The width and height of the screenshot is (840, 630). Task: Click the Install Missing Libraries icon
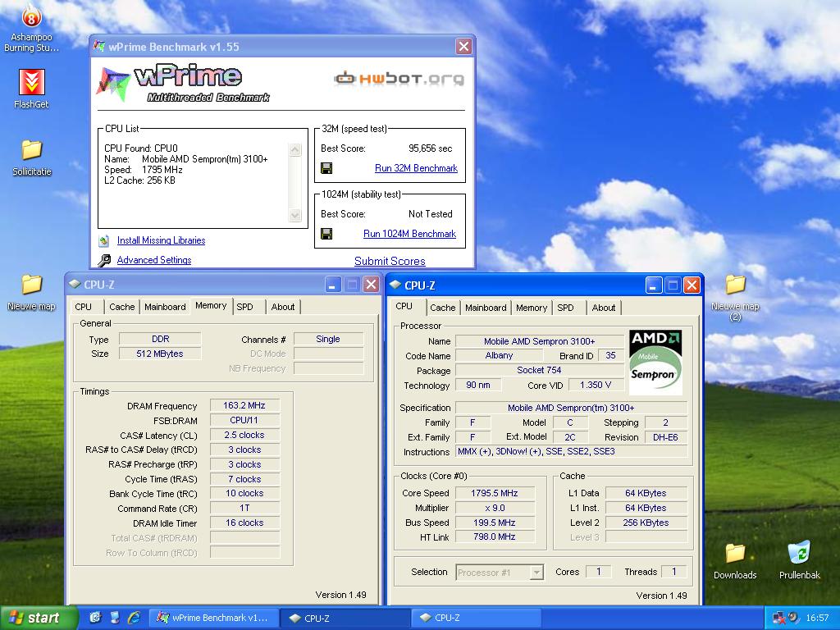point(104,240)
